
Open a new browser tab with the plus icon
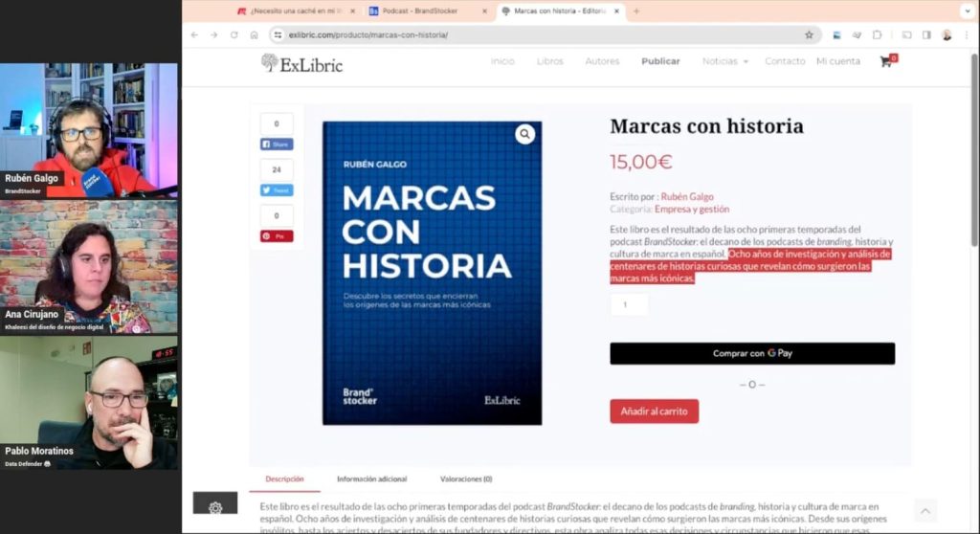coord(636,11)
